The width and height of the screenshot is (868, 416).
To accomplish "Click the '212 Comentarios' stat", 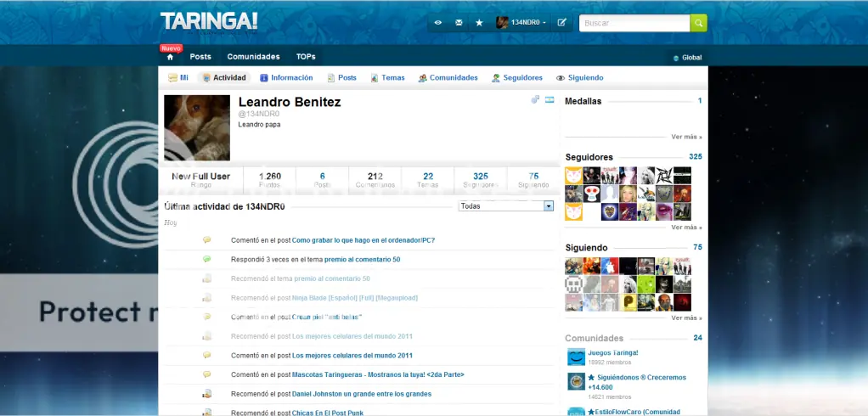I will (375, 180).
